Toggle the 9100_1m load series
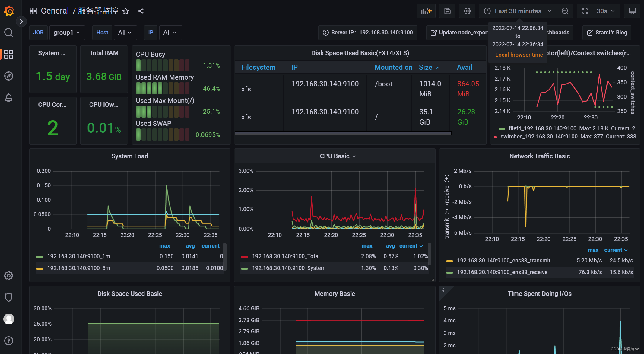 [79, 256]
